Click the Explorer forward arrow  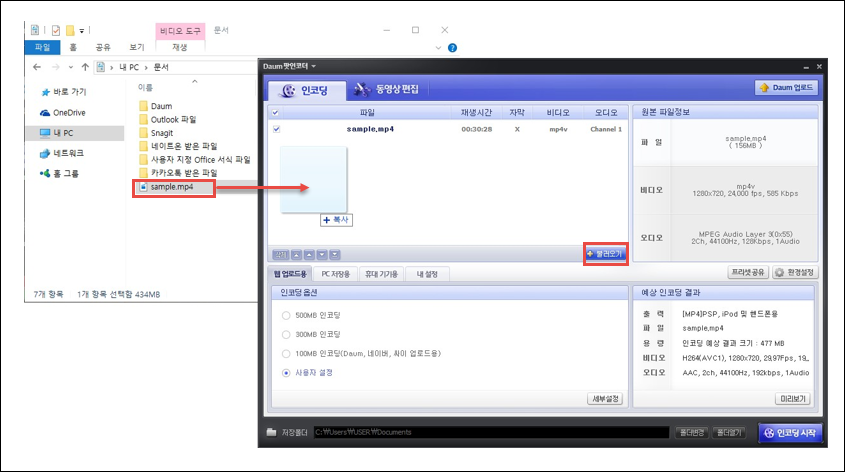tap(55, 67)
